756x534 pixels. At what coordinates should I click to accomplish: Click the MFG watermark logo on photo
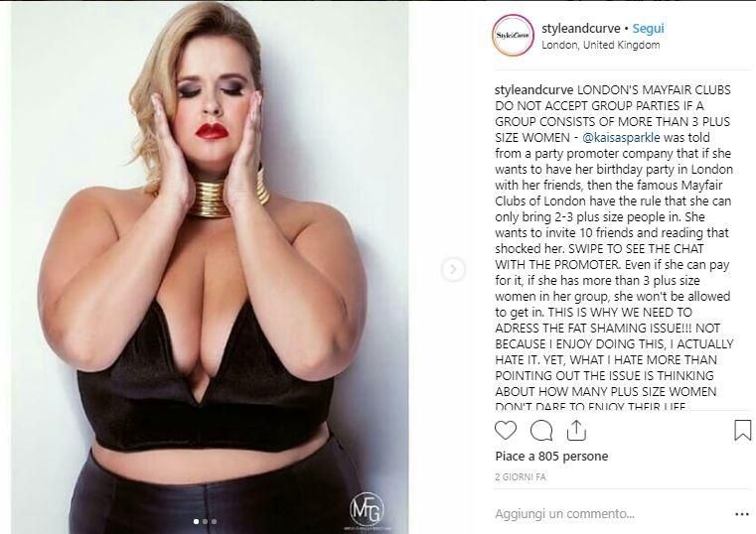pos(367,511)
